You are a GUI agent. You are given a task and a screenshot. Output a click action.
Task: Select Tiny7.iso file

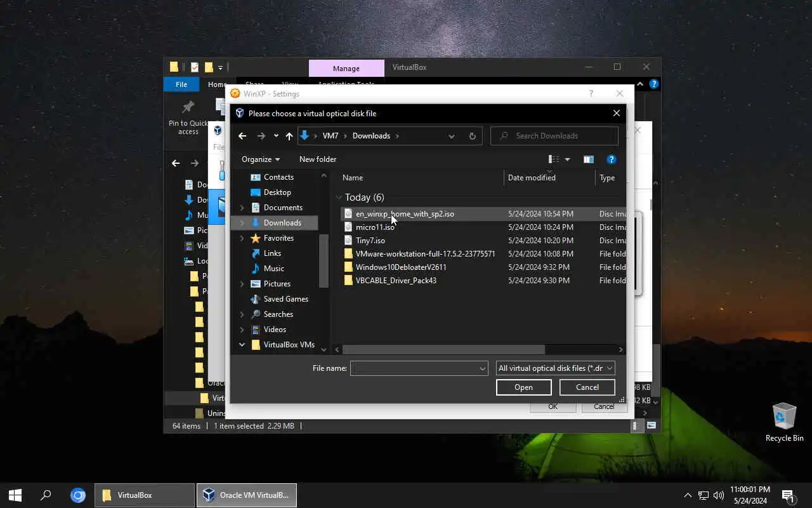[370, 241]
